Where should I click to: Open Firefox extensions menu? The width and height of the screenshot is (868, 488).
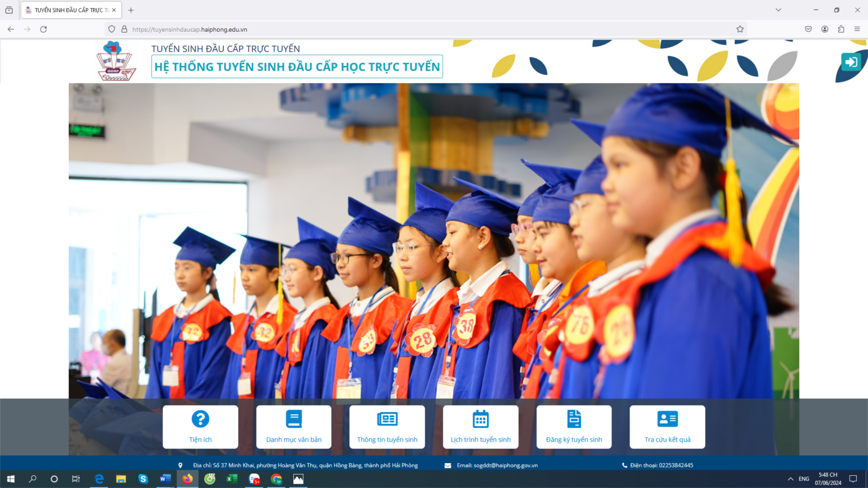tap(841, 29)
